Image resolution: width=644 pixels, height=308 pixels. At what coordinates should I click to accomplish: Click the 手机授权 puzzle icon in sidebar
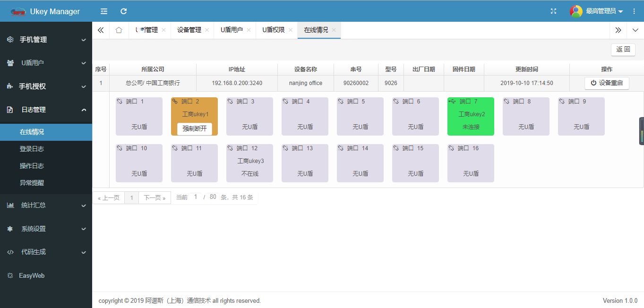click(10, 86)
